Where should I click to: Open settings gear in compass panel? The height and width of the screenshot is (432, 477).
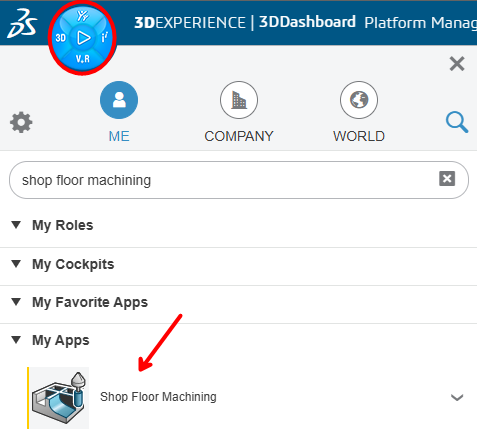[21, 122]
